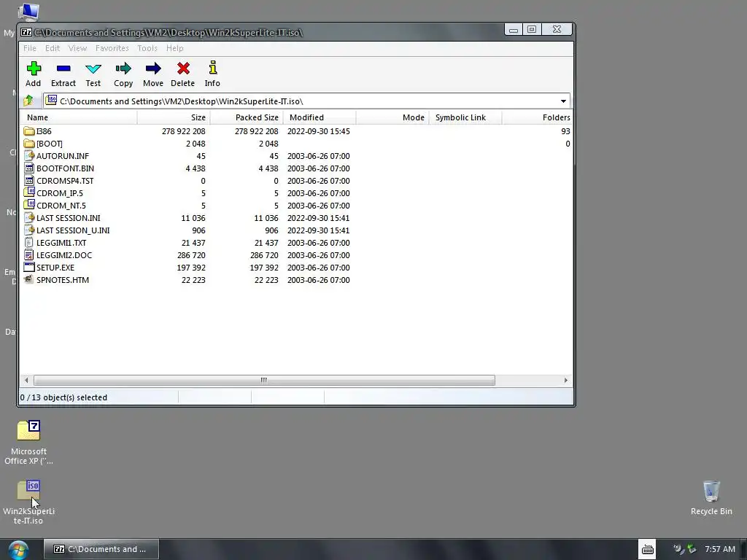747x560 pixels.
Task: Sort by the Symbolic Link column header
Action: pos(465,117)
